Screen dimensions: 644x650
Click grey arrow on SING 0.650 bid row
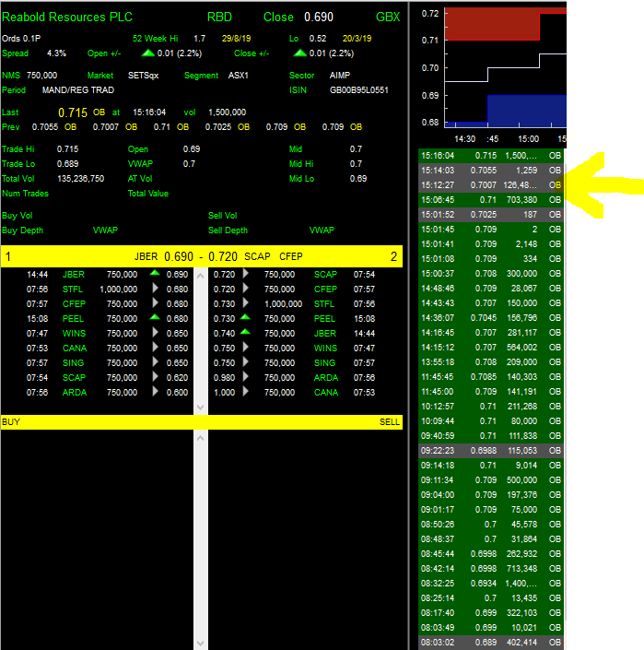coord(156,362)
